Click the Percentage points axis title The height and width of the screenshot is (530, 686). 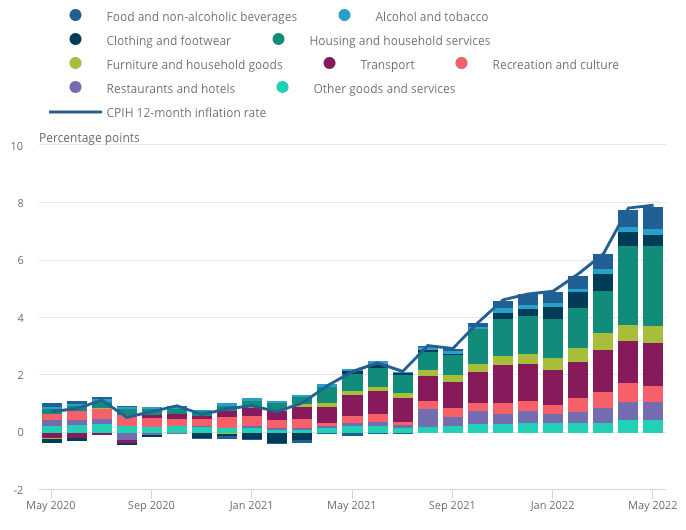[x=89, y=137]
